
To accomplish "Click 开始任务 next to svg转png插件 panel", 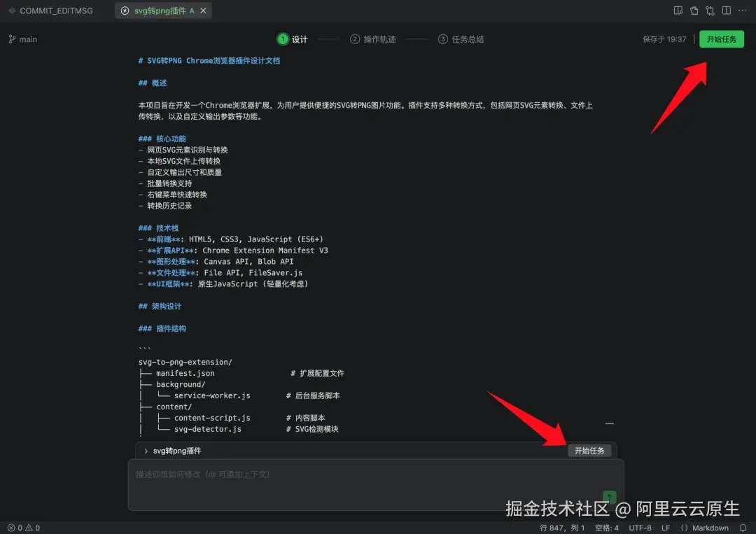I will (590, 451).
